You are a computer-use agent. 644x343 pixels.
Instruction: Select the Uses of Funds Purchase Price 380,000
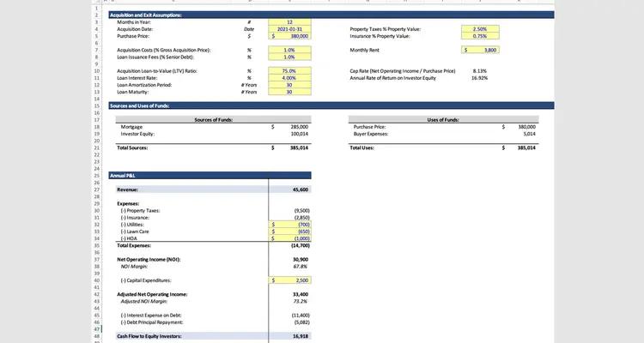click(527, 127)
